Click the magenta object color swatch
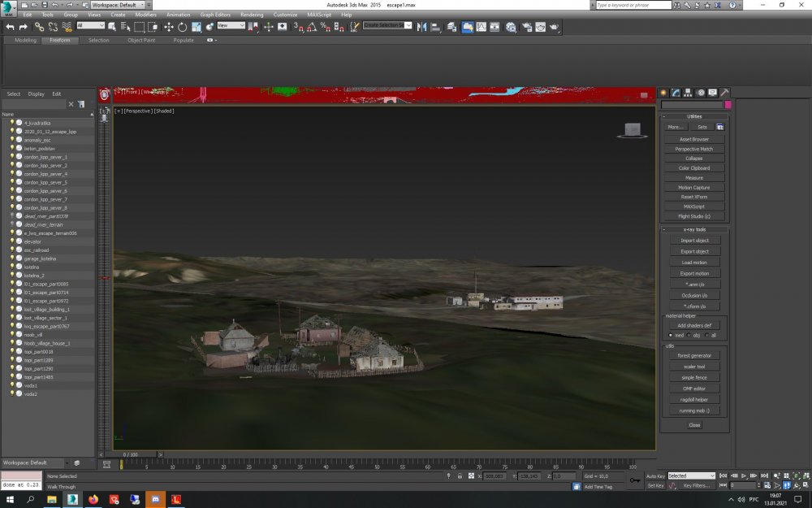Image resolution: width=812 pixels, height=508 pixels. 728,105
